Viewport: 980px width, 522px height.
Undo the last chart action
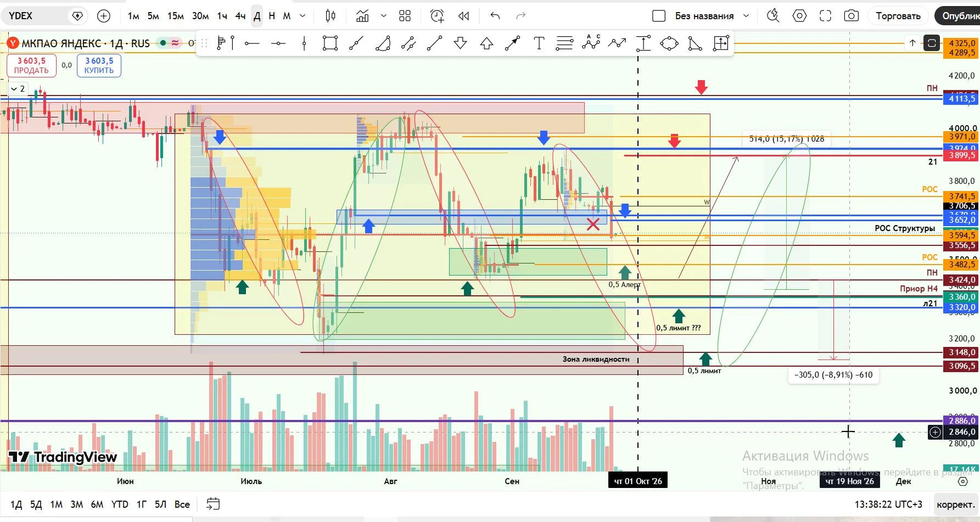[x=495, y=16]
